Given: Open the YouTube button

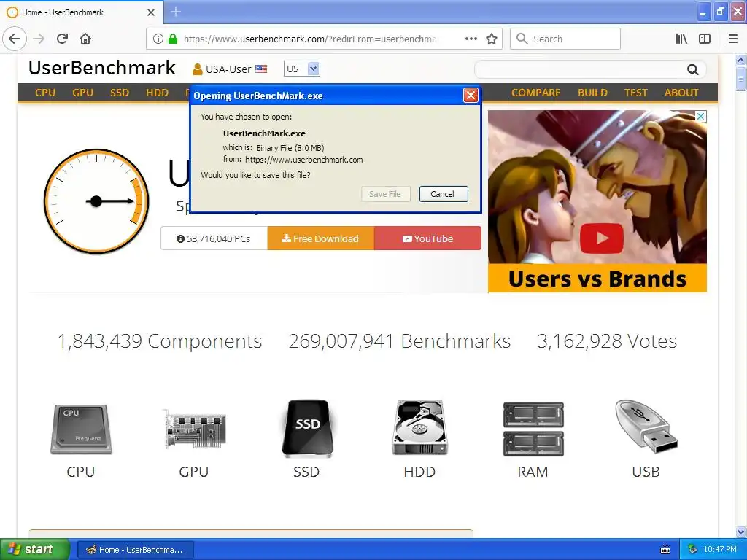Looking at the screenshot, I should 427,238.
